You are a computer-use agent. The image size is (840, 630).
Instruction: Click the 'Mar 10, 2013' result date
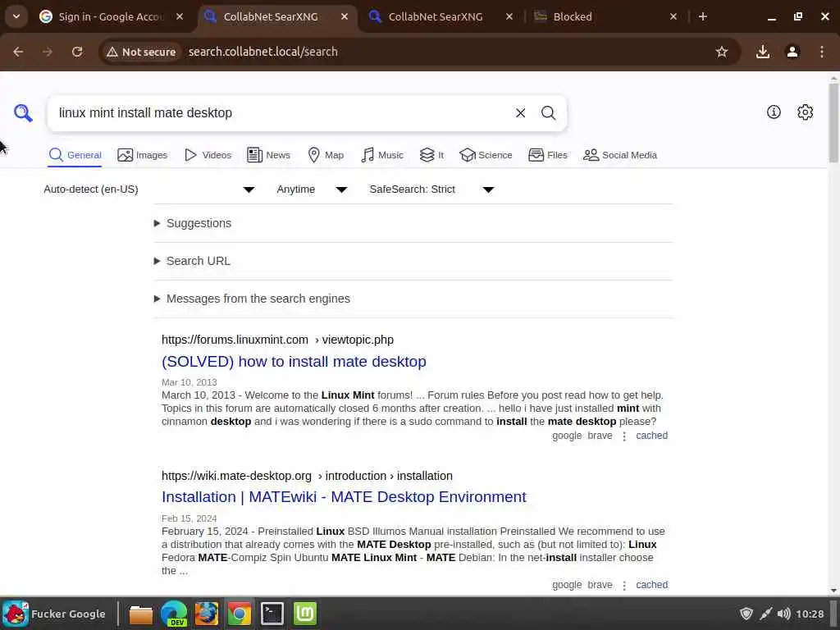pos(189,382)
